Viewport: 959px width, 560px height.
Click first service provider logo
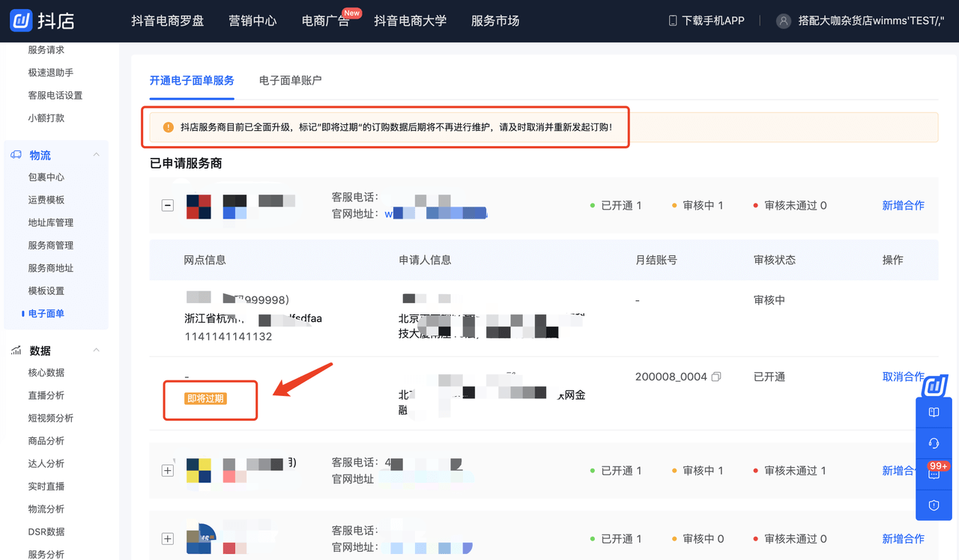pyautogui.click(x=199, y=206)
